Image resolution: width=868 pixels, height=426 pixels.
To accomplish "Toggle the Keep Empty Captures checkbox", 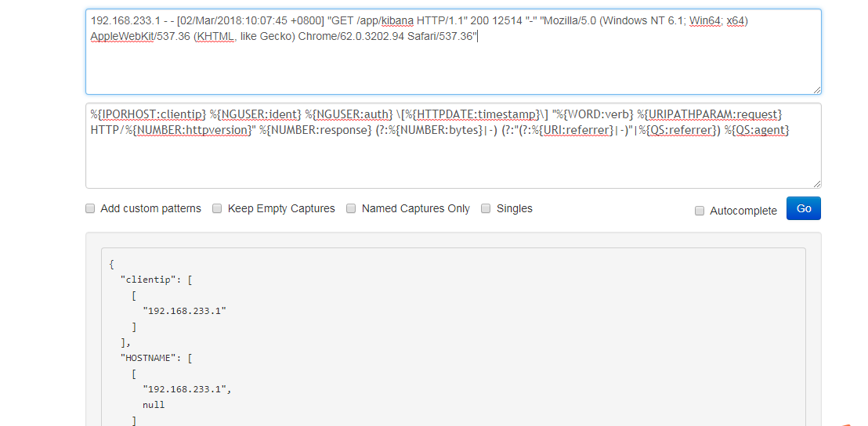I will point(218,208).
